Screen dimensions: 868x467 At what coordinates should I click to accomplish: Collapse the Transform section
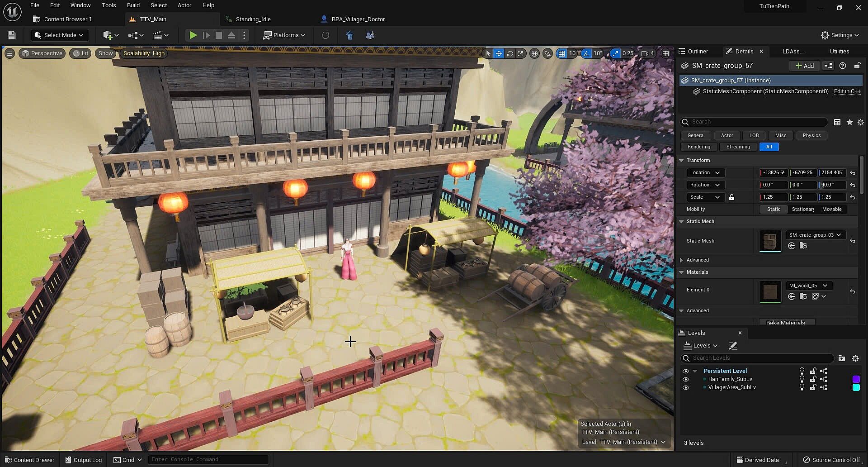[x=681, y=160]
